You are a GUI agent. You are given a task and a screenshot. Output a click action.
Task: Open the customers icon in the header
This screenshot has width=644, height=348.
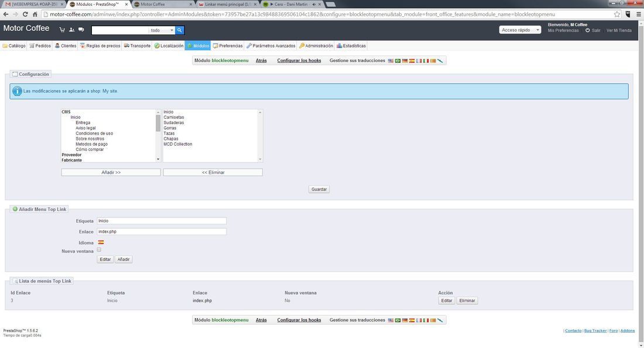pos(71,30)
